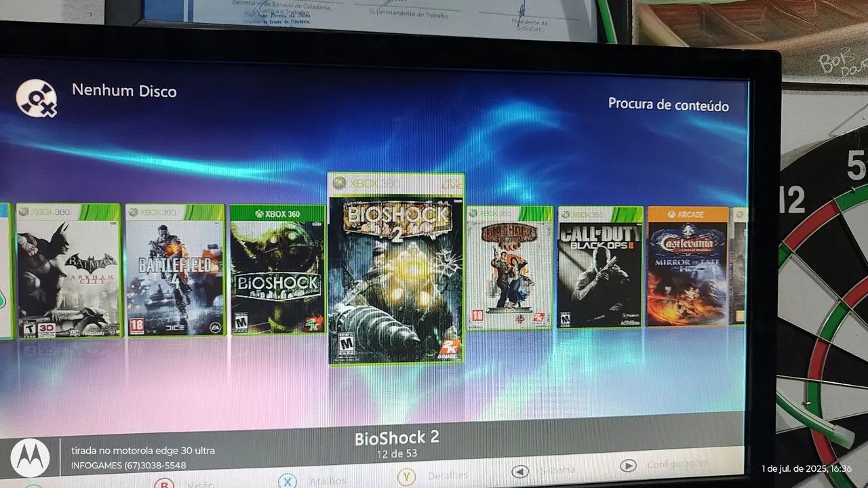Open Procura de conteúdo
The image size is (868, 488).
(668, 104)
